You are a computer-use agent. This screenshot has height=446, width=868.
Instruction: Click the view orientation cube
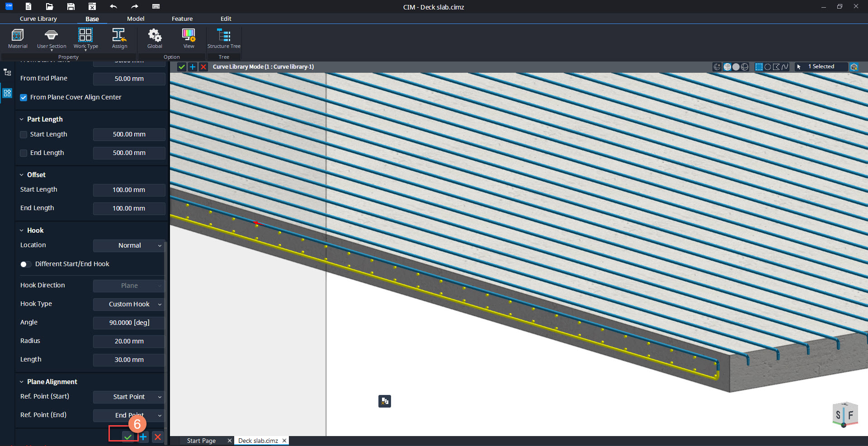(x=844, y=414)
